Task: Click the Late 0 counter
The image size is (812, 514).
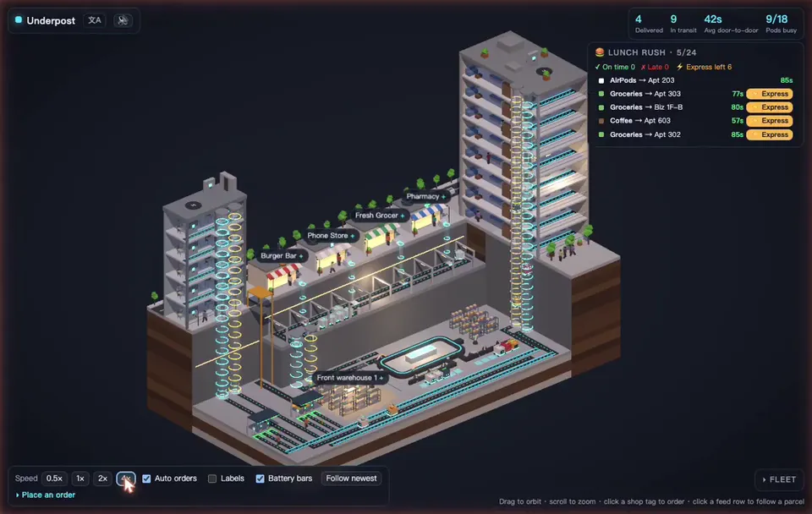Action: coord(655,67)
